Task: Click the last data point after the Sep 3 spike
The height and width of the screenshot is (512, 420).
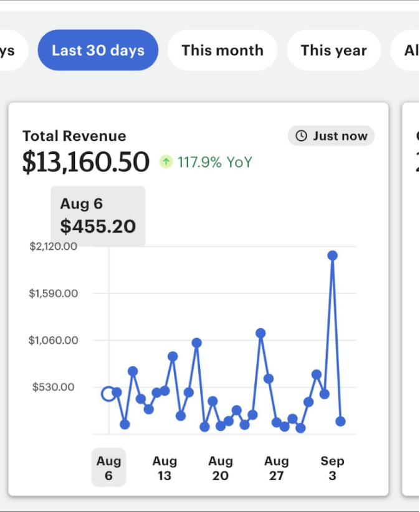Action: coord(340,422)
